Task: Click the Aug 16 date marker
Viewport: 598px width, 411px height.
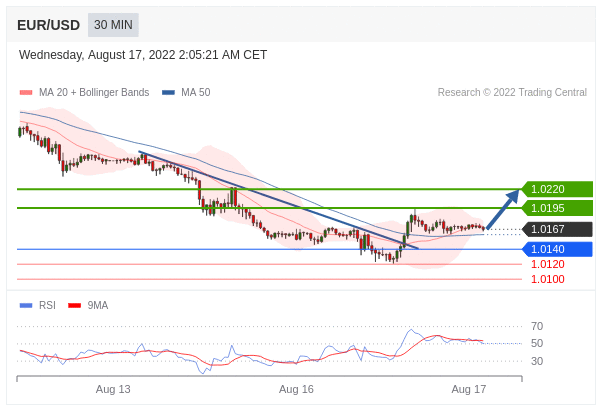Action: pos(296,389)
